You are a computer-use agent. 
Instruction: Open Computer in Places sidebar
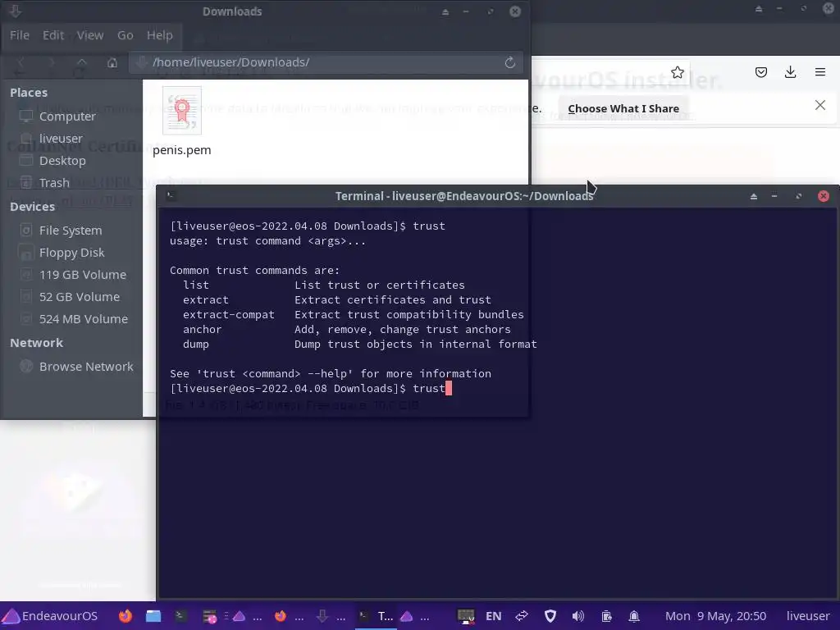(67, 116)
